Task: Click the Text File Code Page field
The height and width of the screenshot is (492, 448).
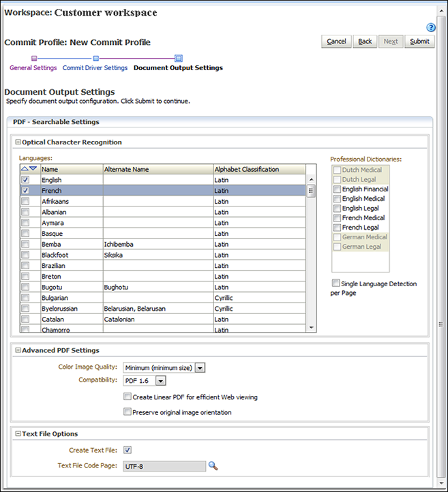Action: pos(164,466)
